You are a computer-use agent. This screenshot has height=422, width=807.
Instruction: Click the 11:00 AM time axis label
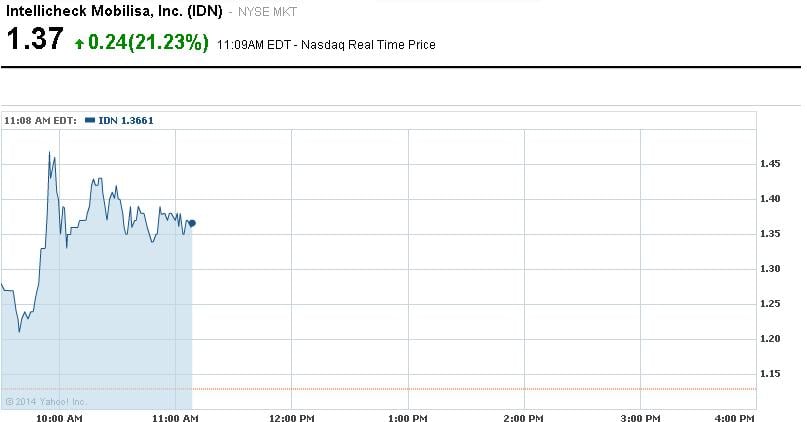pos(176,415)
